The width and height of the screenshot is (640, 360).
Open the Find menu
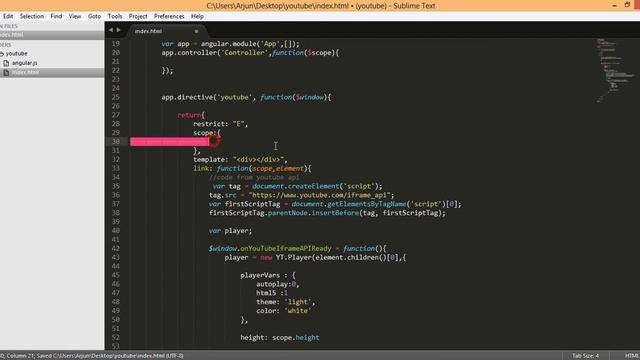click(56, 16)
